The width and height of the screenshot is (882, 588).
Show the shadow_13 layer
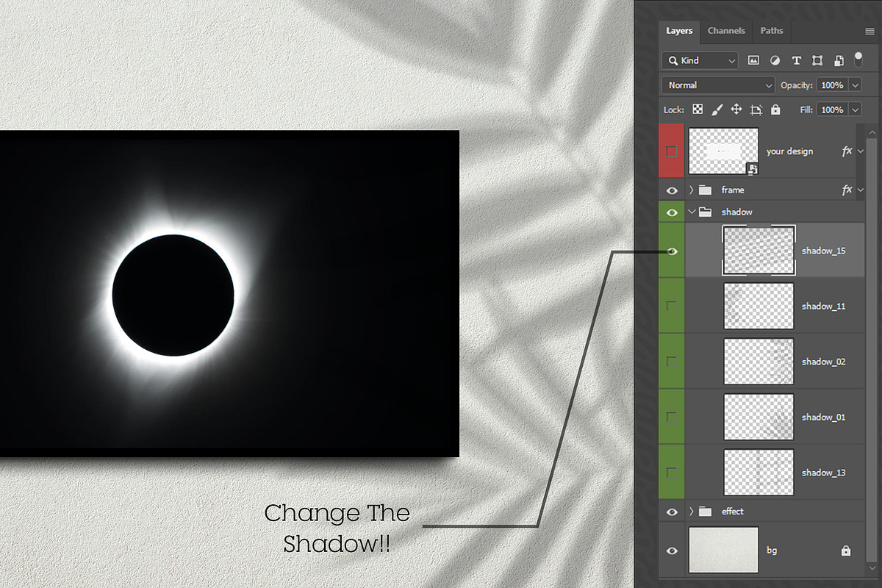click(x=671, y=472)
